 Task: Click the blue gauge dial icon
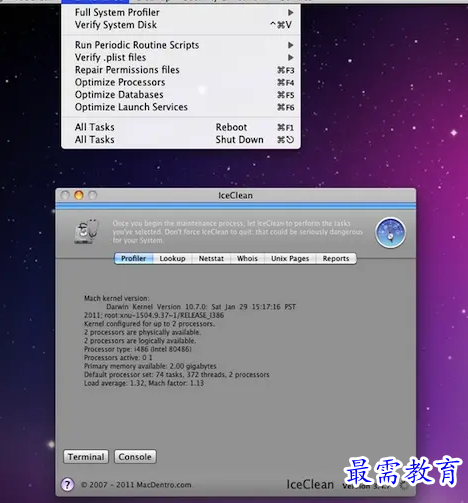pos(390,232)
